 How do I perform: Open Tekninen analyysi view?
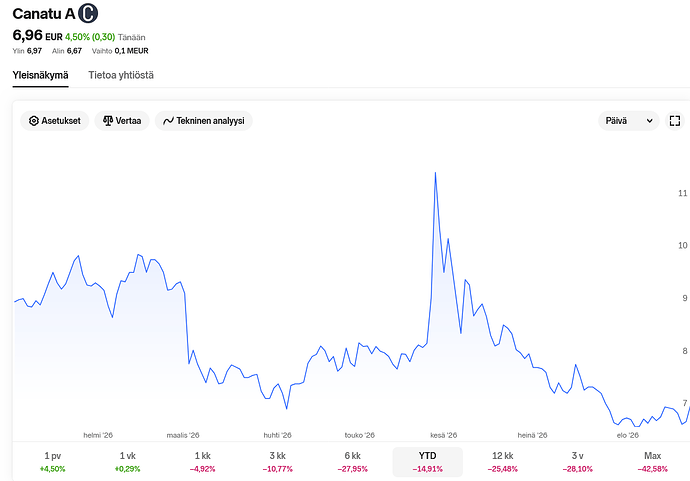coord(204,121)
